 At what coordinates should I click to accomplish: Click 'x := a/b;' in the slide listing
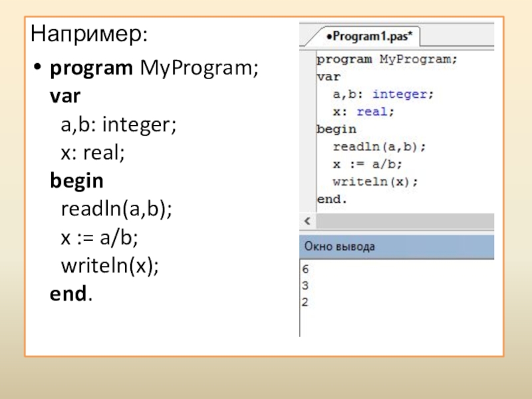pos(99,237)
